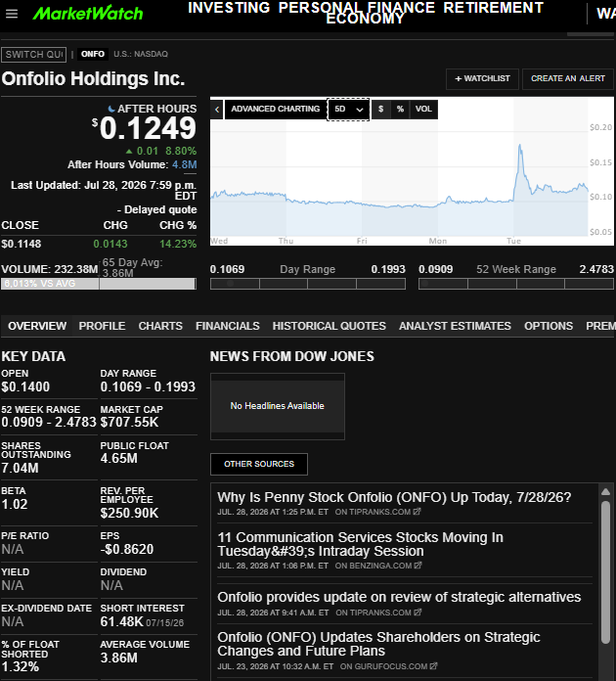Open external link icon beside TipRanks.com 1:25 P.M.
The image size is (616, 681).
tap(417, 512)
